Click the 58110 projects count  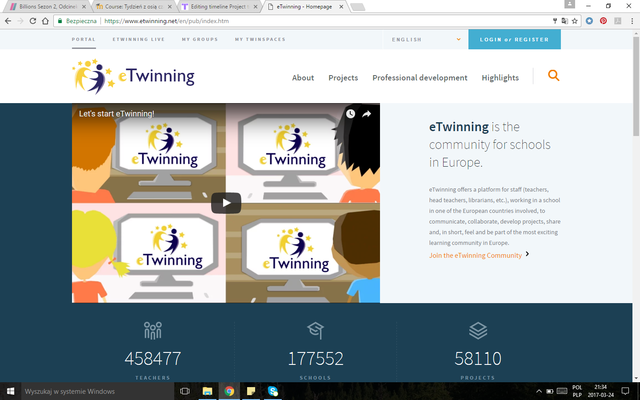[x=478, y=359]
